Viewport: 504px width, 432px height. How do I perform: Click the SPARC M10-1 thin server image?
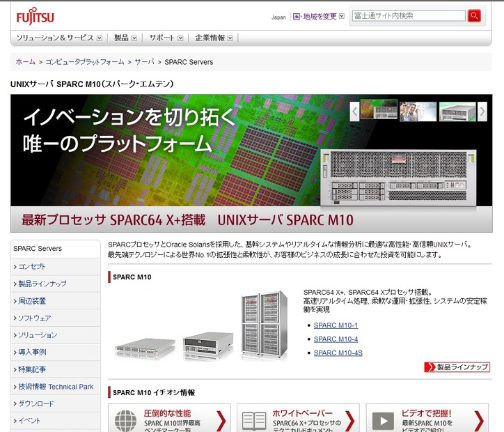click(145, 348)
